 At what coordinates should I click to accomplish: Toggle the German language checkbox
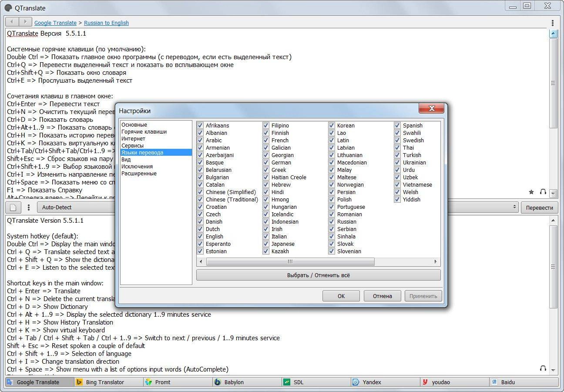[x=266, y=162]
